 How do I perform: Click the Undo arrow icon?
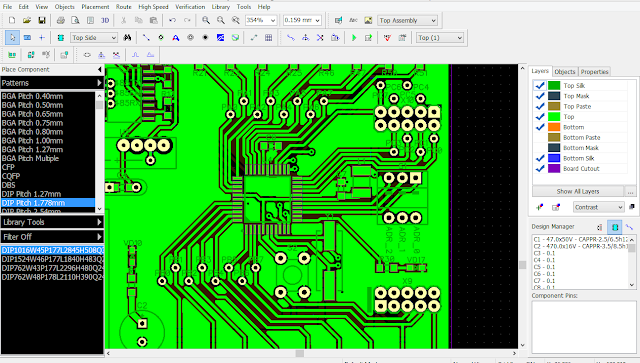coord(172,20)
